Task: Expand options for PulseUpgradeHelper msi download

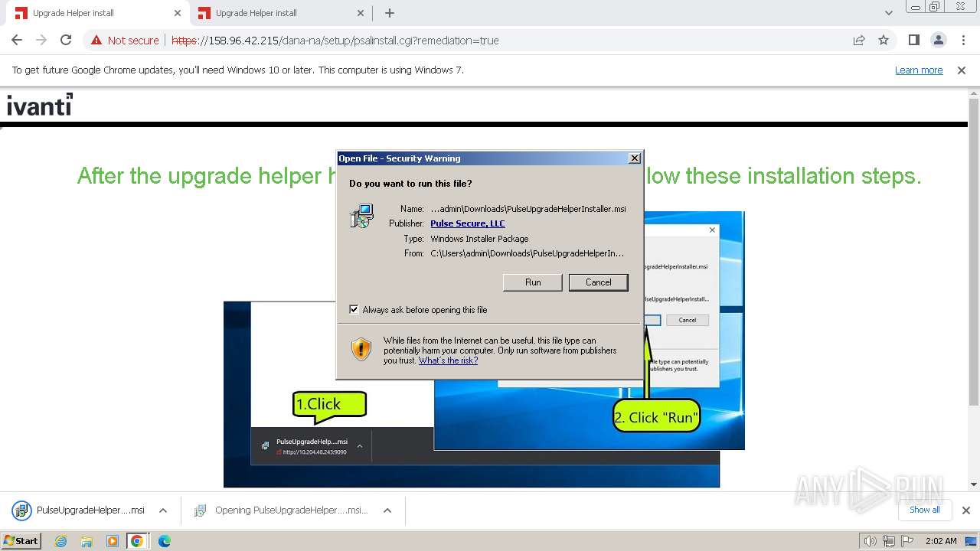Action: (x=163, y=510)
